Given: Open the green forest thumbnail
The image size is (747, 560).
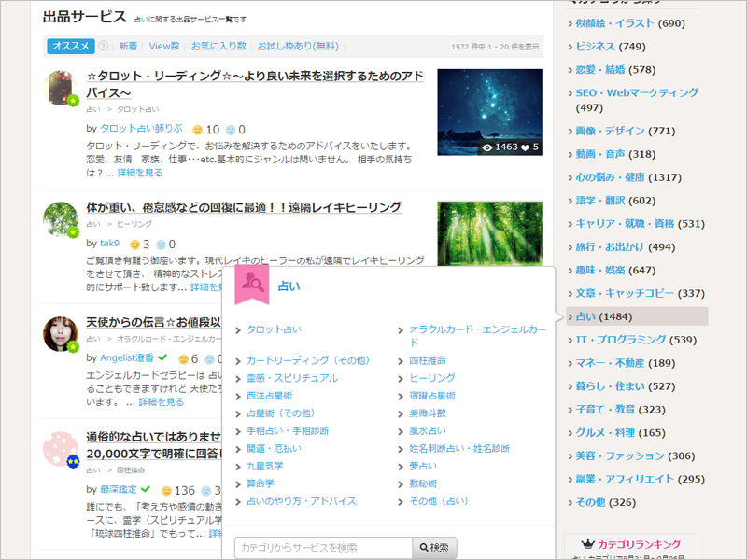Looking at the screenshot, I should [x=489, y=233].
